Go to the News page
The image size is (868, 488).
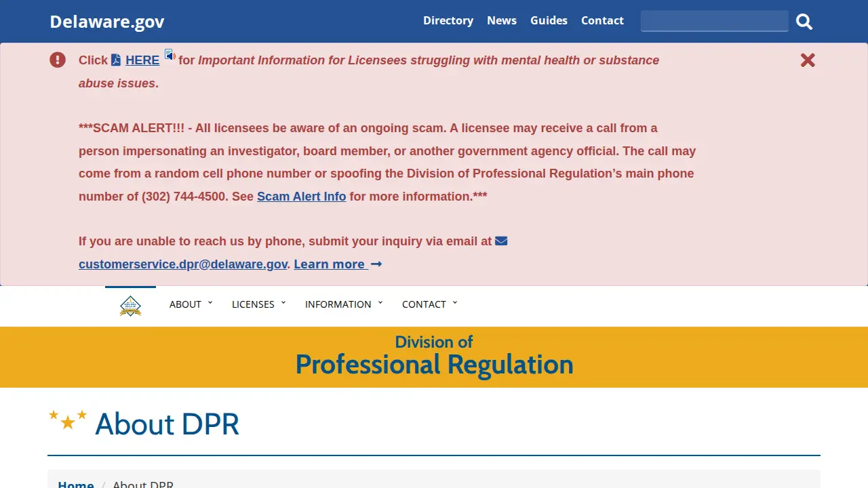(x=502, y=20)
